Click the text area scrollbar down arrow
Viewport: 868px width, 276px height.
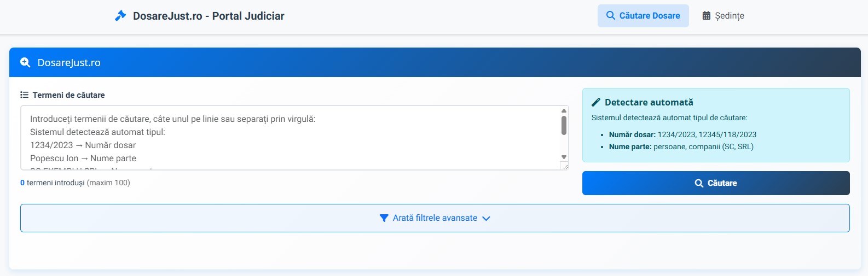point(564,157)
